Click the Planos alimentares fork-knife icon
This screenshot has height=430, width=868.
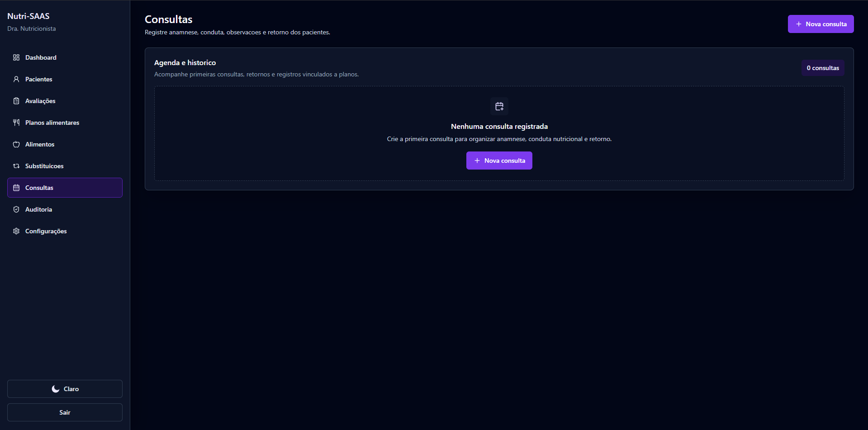16,123
